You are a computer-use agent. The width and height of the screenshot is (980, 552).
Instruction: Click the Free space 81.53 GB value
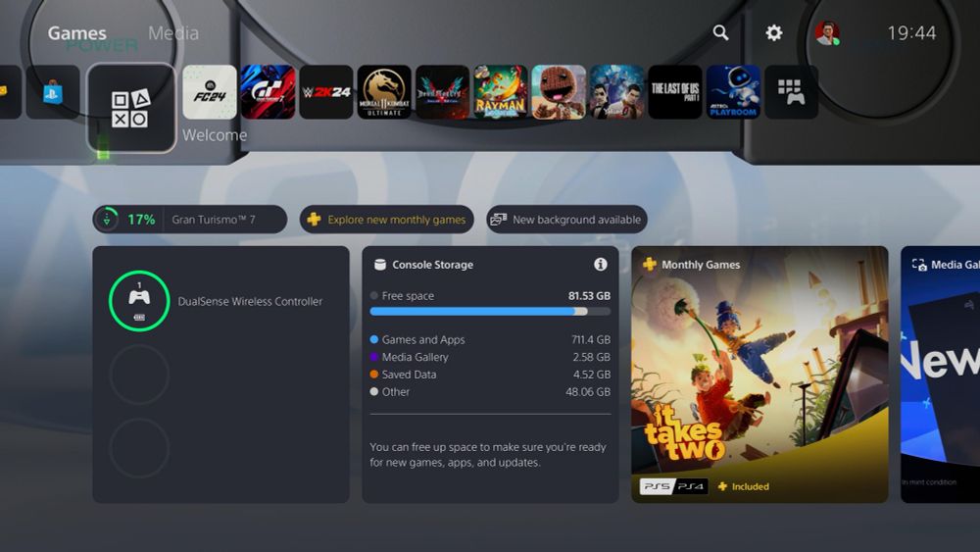click(x=589, y=296)
